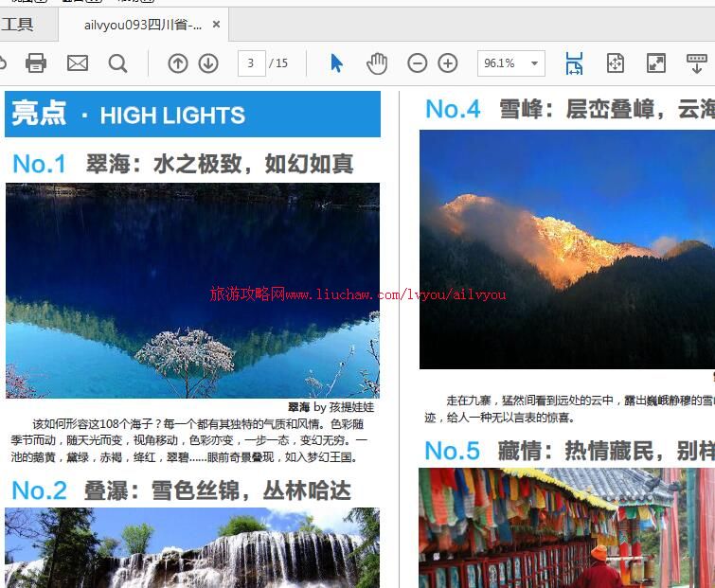
Task: Close the ailvyou093四川省 document tab
Action: point(217,25)
